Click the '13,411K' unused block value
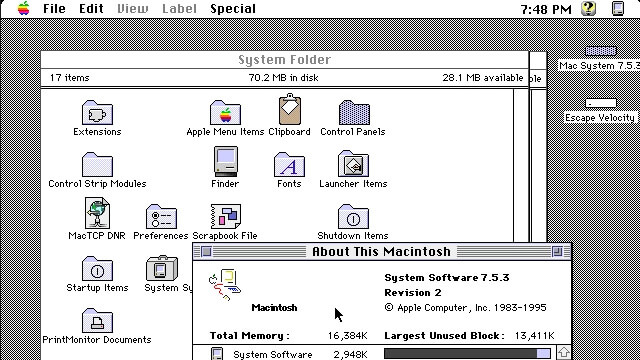This screenshot has height=360, width=640. tap(534, 336)
